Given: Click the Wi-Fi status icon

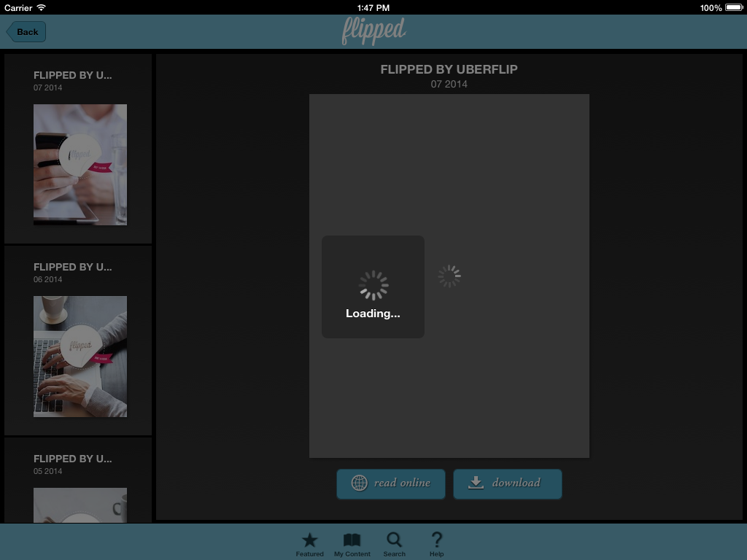Looking at the screenshot, I should (42, 7).
